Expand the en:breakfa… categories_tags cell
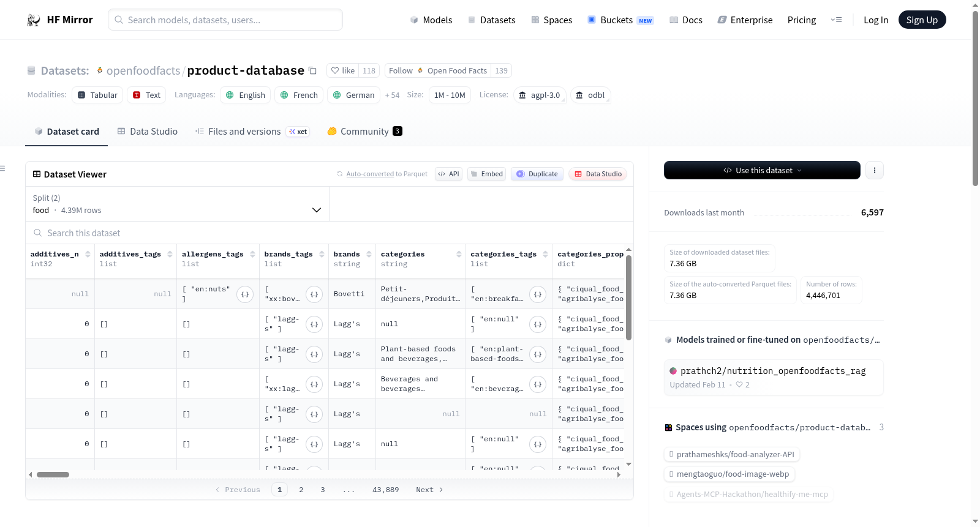The height and width of the screenshot is (527, 980). click(538, 294)
